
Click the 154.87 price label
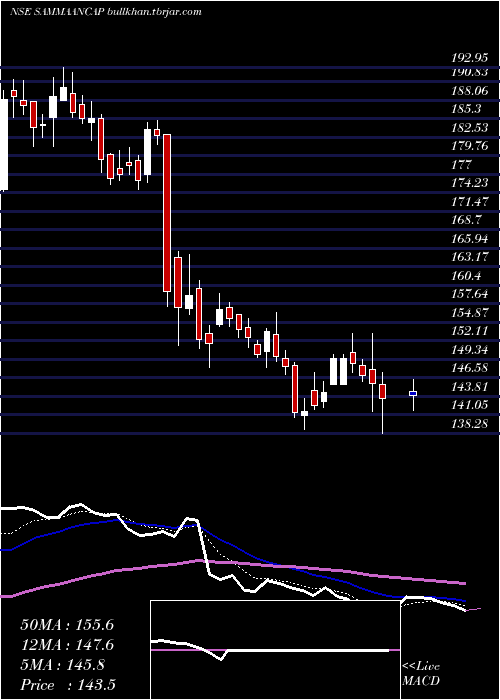(470, 313)
